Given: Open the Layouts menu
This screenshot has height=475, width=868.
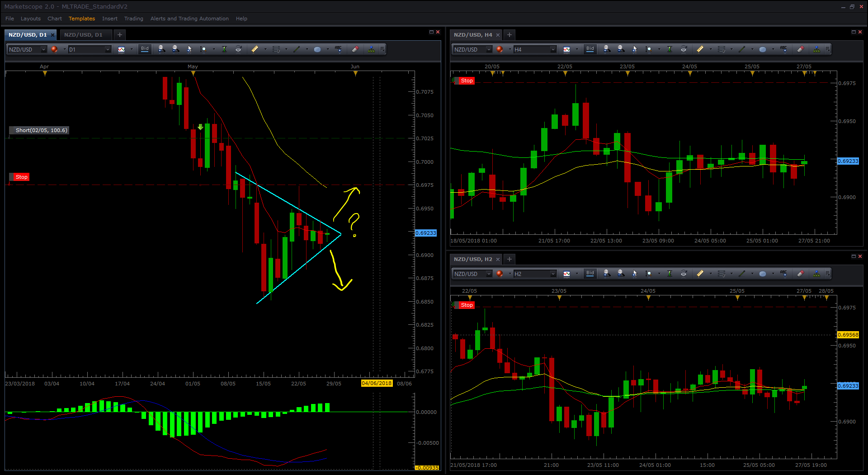Looking at the screenshot, I should [31, 19].
